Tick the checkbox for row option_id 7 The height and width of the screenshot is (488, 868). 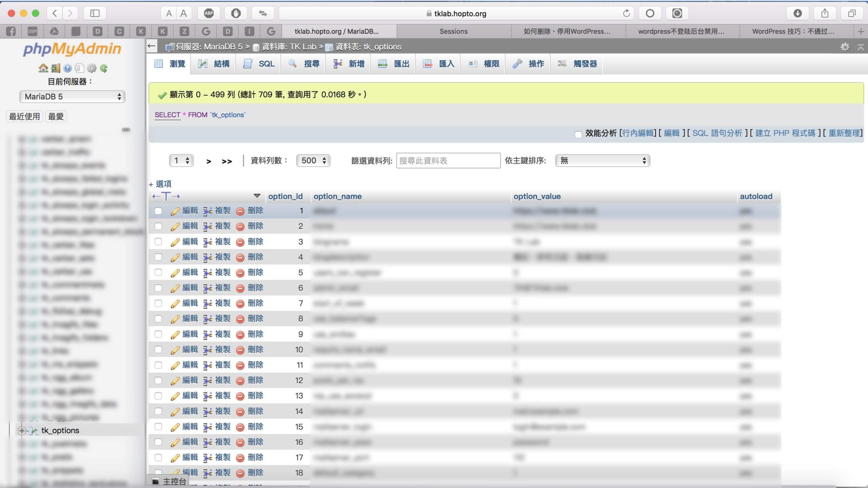tap(158, 303)
